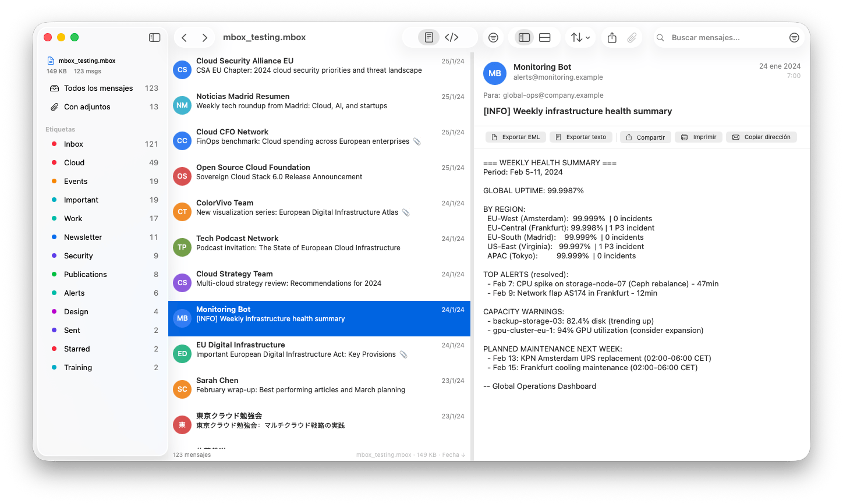Click the Buscar mensajes search field
The height and width of the screenshot is (504, 843).
pos(722,37)
